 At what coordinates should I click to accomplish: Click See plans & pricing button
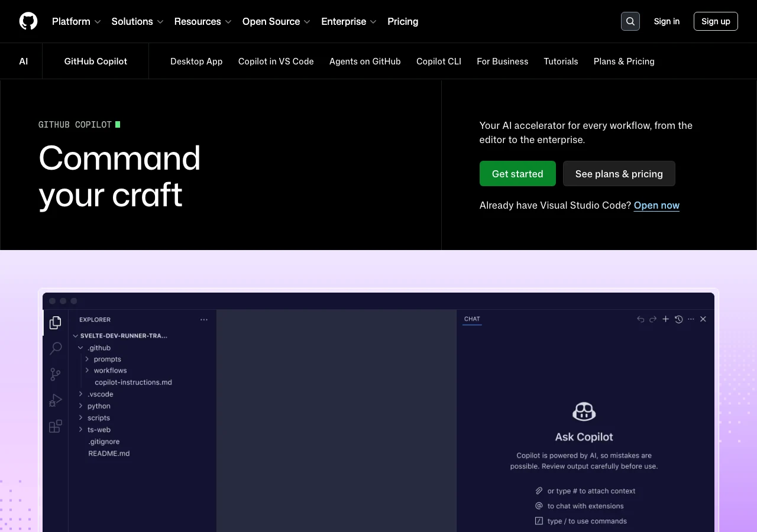click(x=619, y=174)
